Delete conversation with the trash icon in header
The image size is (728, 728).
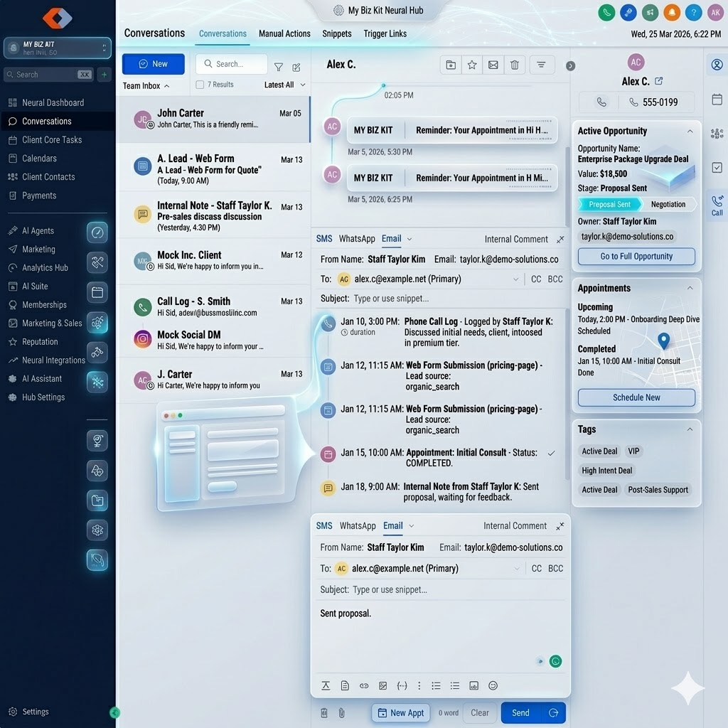click(515, 65)
